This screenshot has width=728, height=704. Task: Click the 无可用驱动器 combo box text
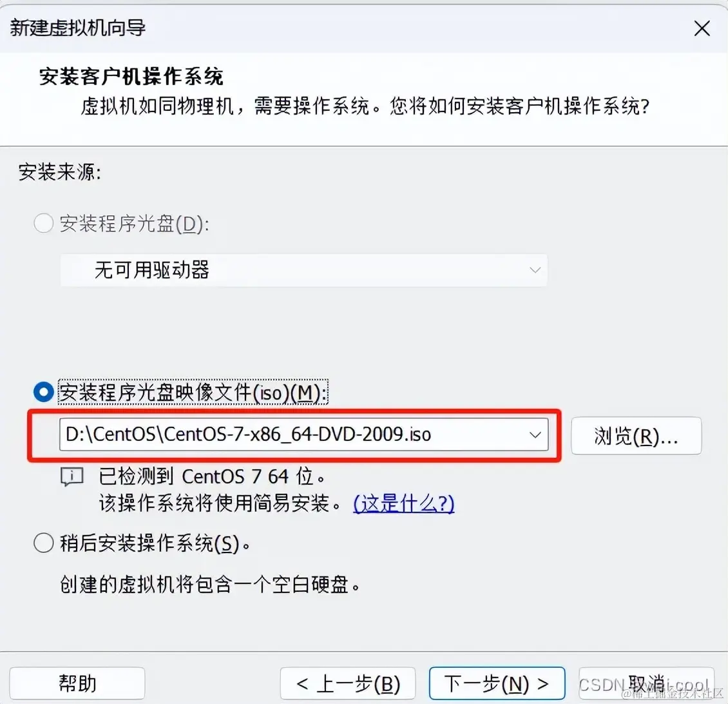[152, 270]
